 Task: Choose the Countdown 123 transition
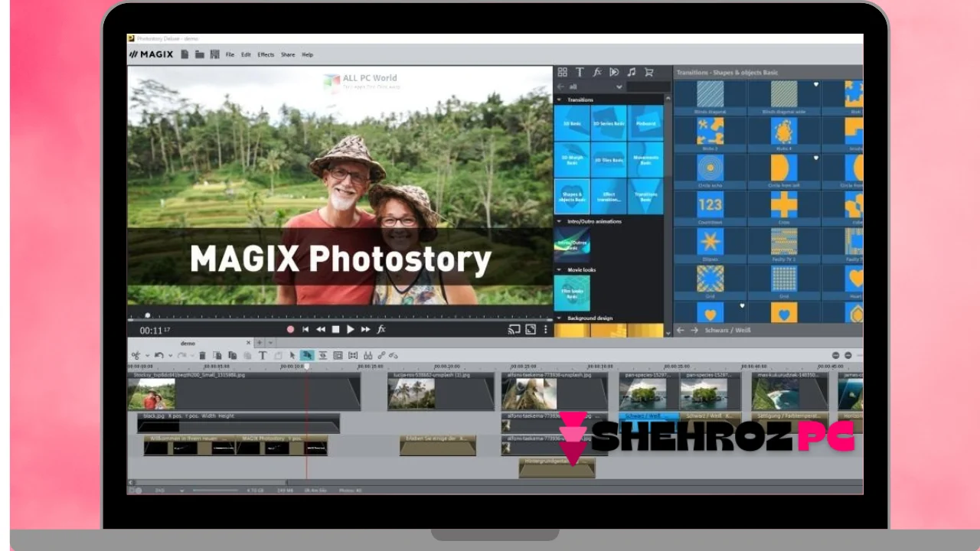click(710, 207)
